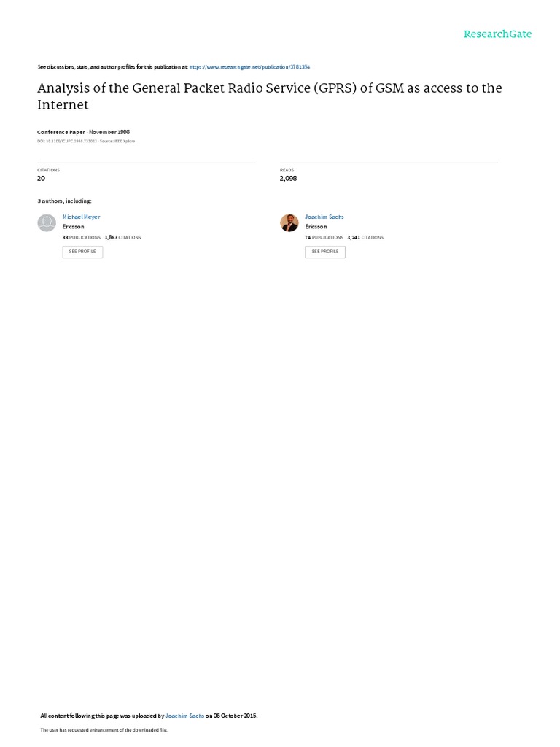Viewport: 560px width, 747px height.
Task: Click Ericsson affiliation under Joachim Sachs
Action: [316, 227]
